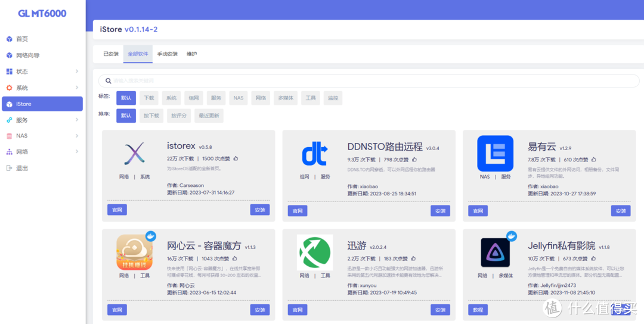Click the 系统 gear icon
This screenshot has width=644, height=324.
(x=10, y=88)
